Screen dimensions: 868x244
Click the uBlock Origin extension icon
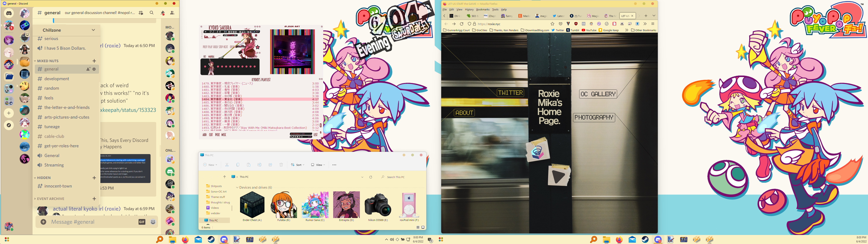click(x=576, y=24)
